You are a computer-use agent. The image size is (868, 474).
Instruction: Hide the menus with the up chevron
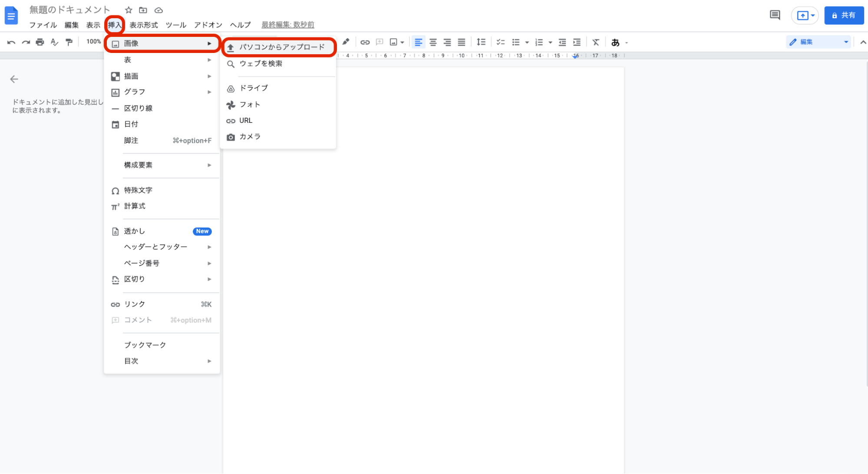pos(863,42)
